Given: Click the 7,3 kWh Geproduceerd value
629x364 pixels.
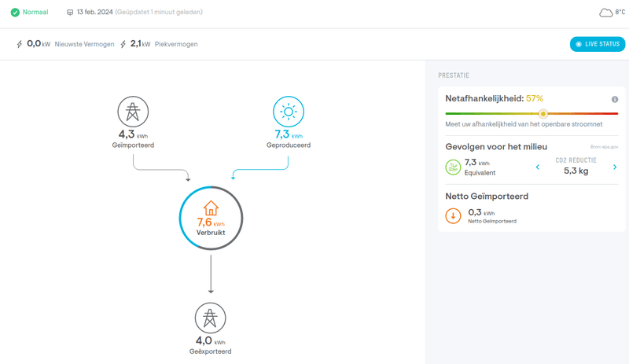Looking at the screenshot, I should point(289,134).
